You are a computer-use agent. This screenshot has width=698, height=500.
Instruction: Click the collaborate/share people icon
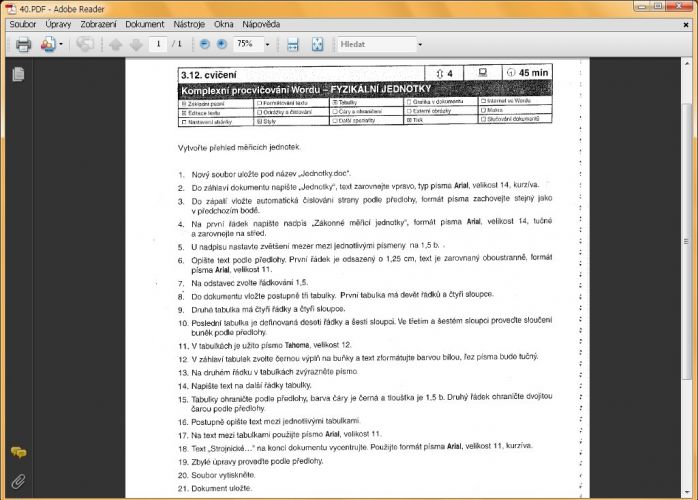click(48, 45)
